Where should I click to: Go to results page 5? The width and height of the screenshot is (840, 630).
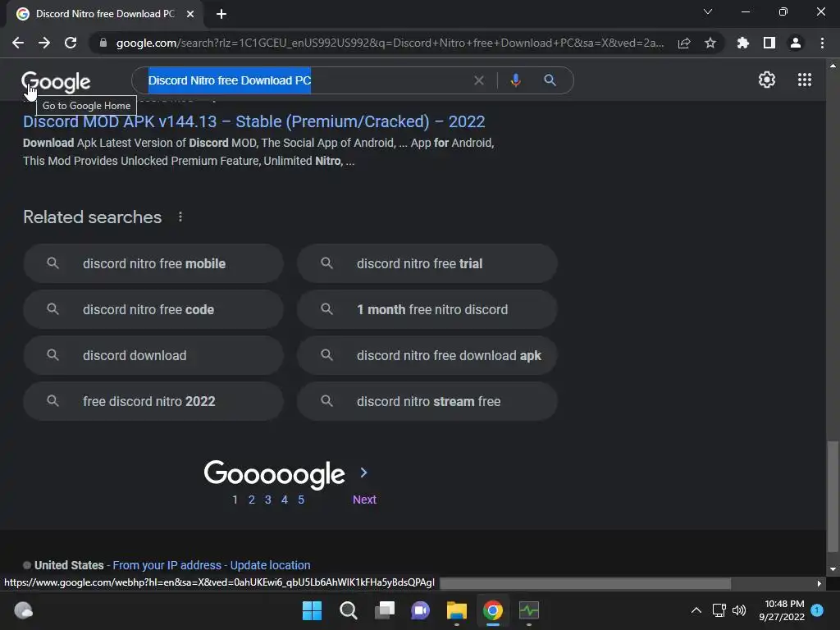(301, 500)
